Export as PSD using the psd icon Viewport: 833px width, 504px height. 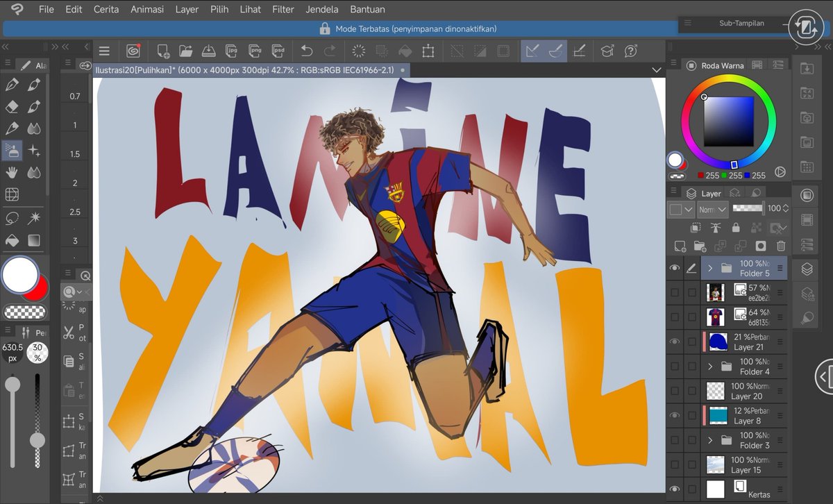278,51
